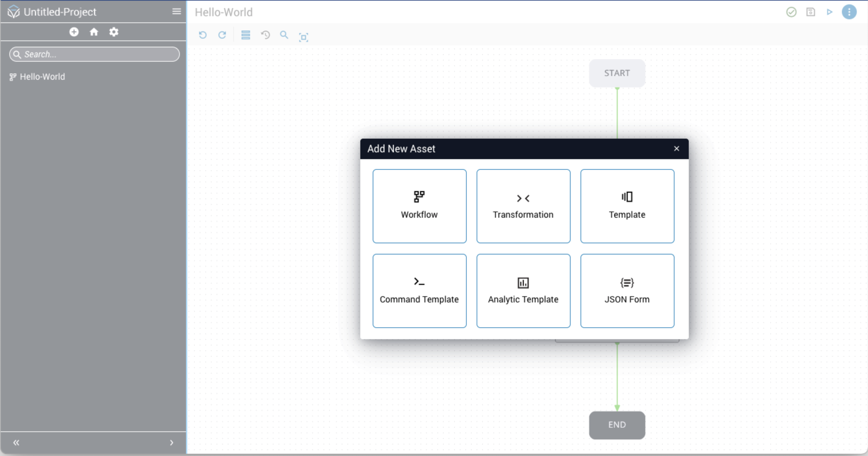Open the blue three-dot options menu

[x=849, y=12]
